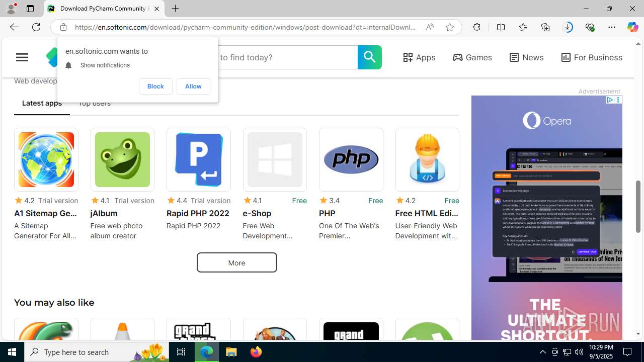The image size is (644, 362).
Task: Open the Apps section
Action: pos(419,57)
